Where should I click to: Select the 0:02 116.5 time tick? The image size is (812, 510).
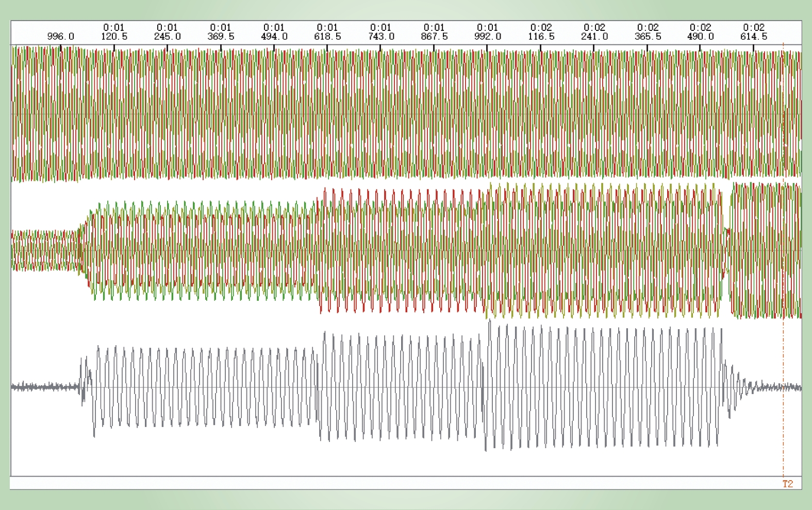(x=541, y=32)
